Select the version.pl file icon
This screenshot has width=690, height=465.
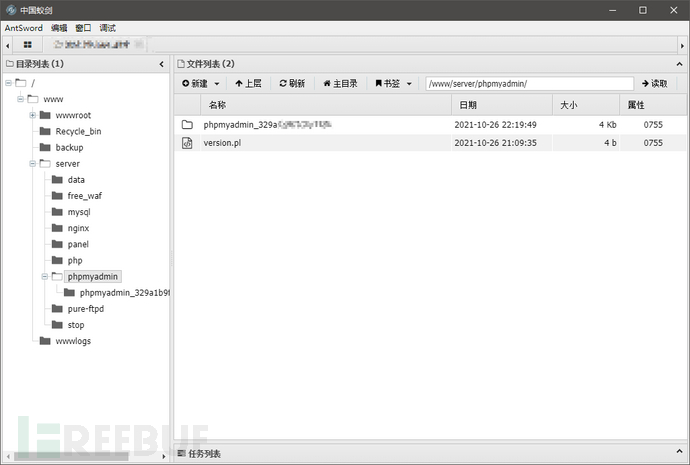pos(187,143)
